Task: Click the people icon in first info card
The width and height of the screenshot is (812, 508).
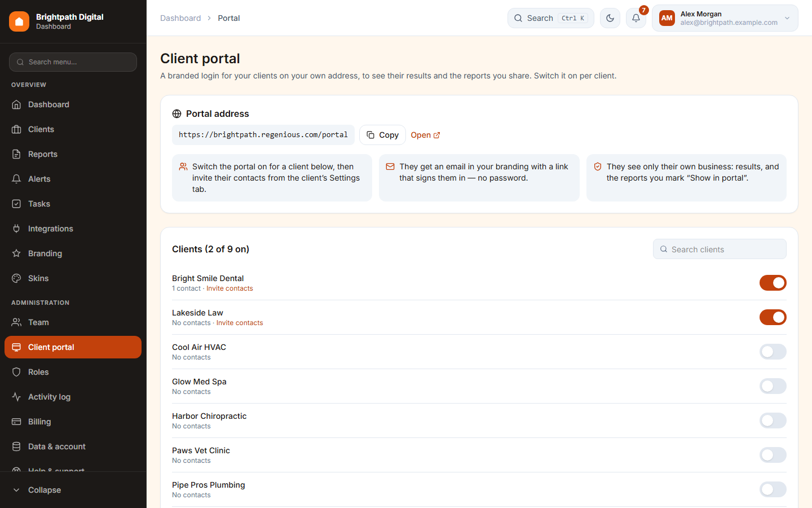Action: tap(183, 167)
